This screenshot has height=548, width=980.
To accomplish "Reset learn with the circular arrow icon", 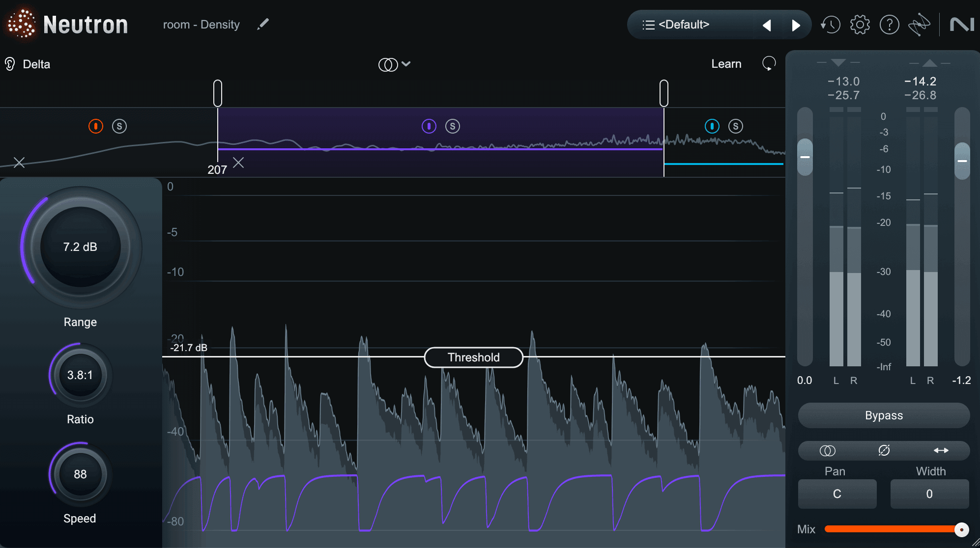I will coord(769,63).
